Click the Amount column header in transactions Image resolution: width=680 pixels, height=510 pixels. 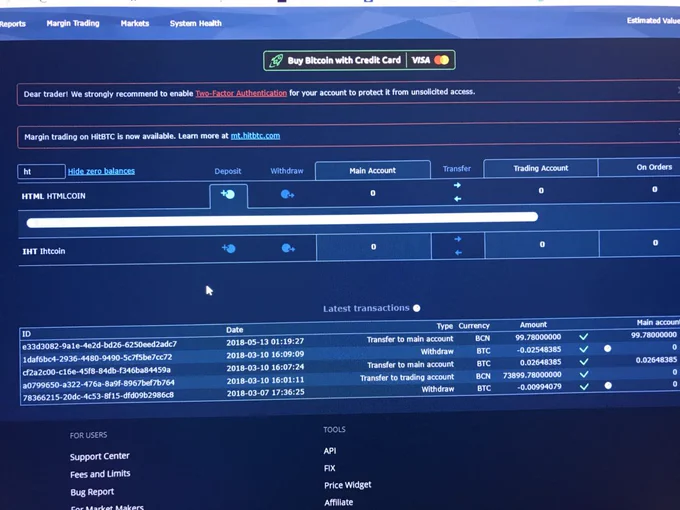click(533, 324)
